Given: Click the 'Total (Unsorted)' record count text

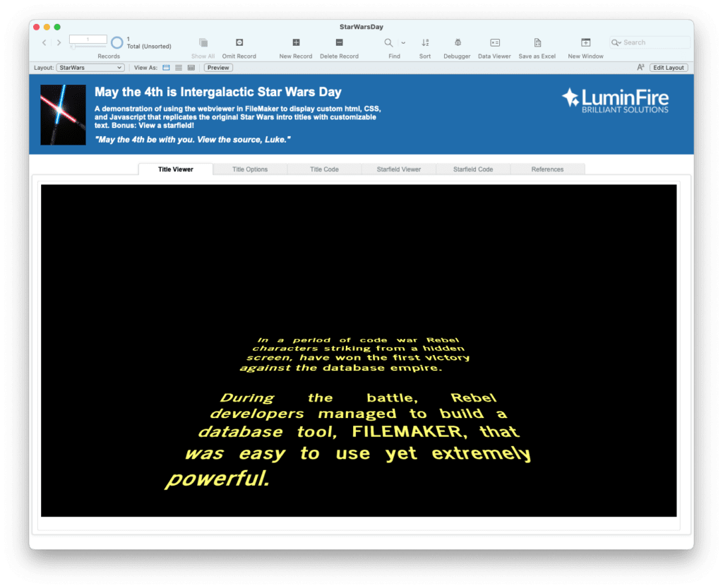Looking at the screenshot, I should [149, 46].
